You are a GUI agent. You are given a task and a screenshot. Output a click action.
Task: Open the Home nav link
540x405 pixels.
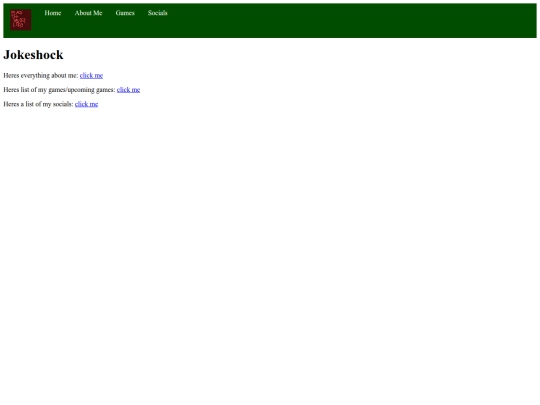53,13
